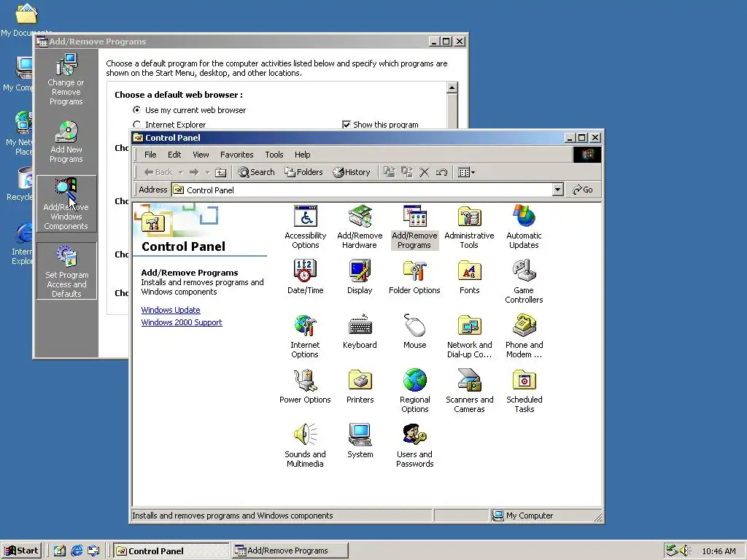Open Network and Dial-up Connections
This screenshot has width=747, height=560.
point(469,336)
